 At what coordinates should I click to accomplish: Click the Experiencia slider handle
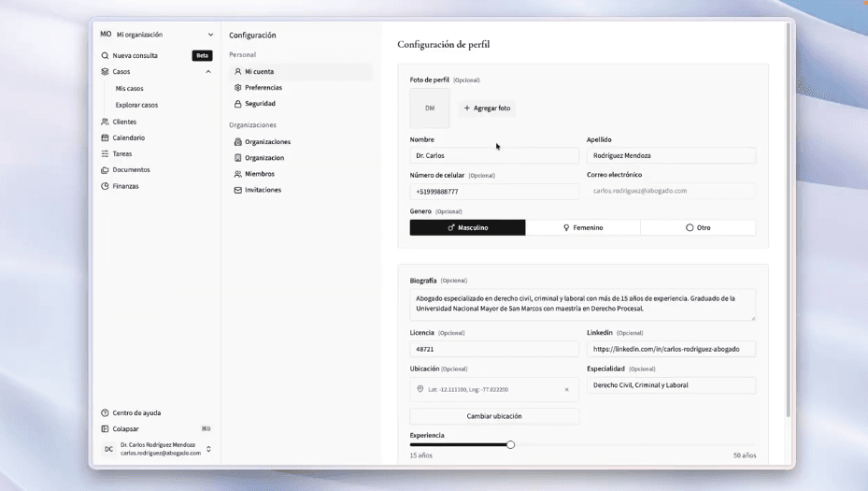(x=510, y=445)
